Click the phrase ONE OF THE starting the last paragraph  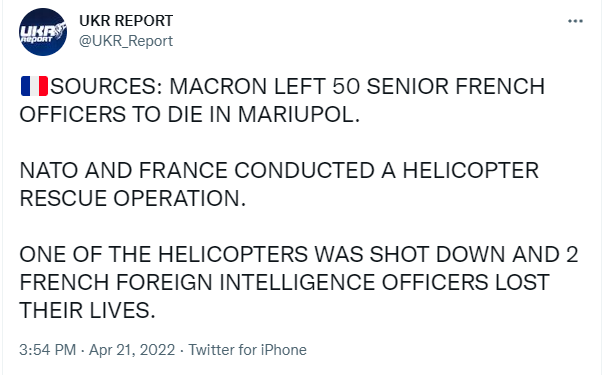point(85,255)
